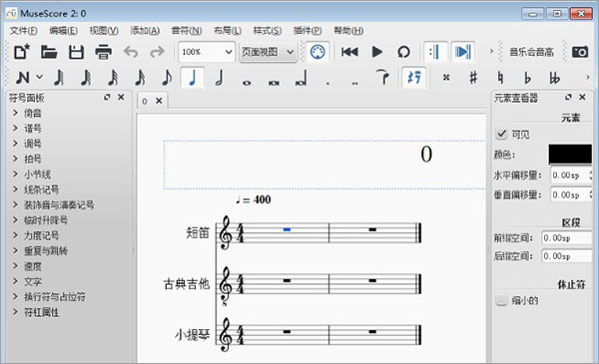Rewind playback to the start

(349, 52)
